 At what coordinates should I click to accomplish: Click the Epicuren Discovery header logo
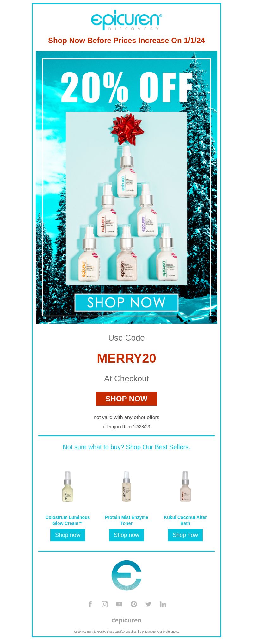coord(126,20)
